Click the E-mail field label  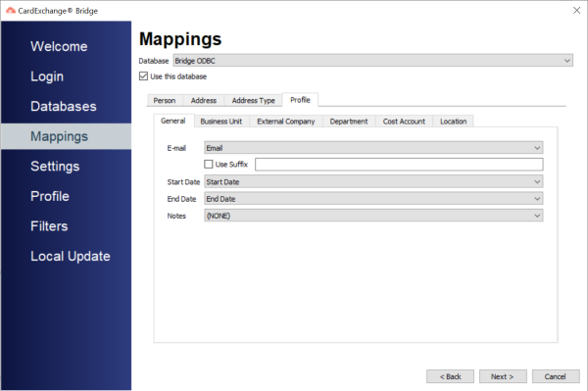point(176,148)
